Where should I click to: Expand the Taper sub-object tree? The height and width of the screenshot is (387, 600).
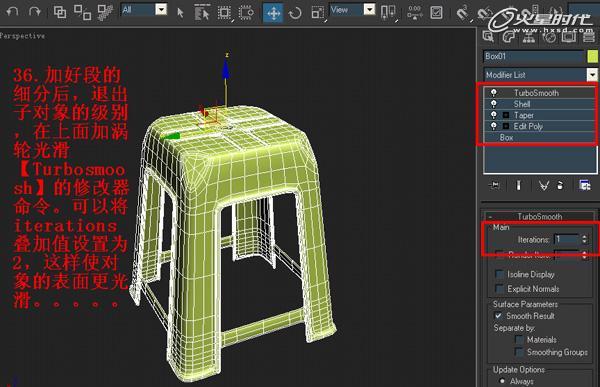click(506, 115)
